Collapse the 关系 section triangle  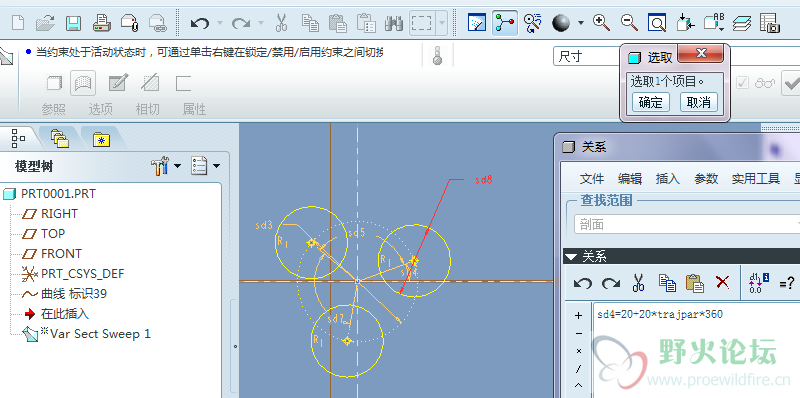coord(572,256)
